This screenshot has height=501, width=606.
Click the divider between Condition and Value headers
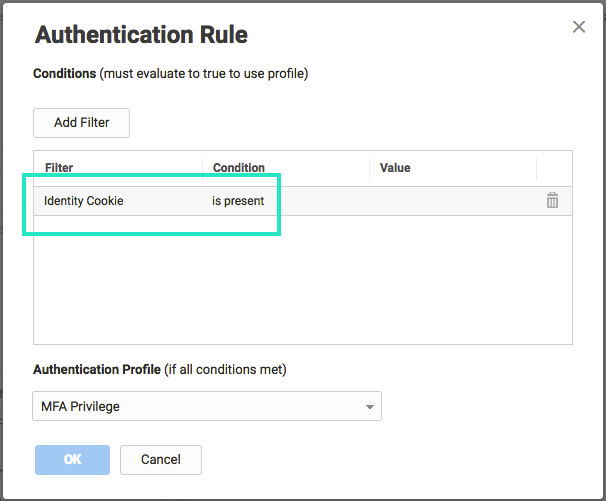pos(370,168)
